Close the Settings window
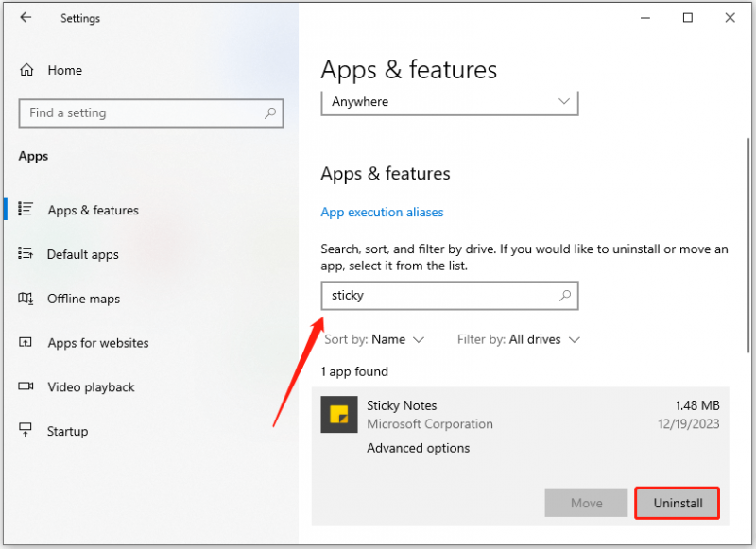 pyautogui.click(x=730, y=18)
